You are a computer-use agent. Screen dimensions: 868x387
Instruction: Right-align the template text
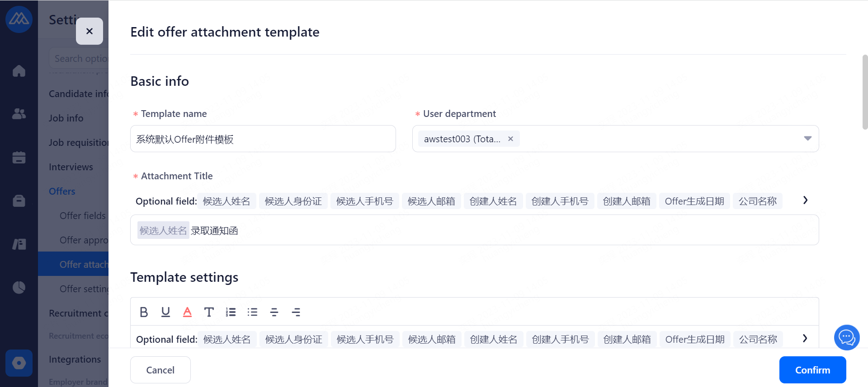[296, 312]
